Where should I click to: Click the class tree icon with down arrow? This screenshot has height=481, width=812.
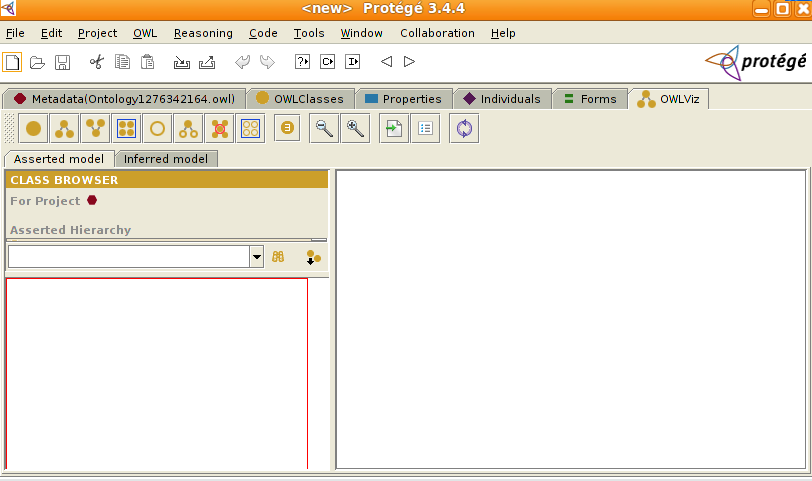click(313, 257)
